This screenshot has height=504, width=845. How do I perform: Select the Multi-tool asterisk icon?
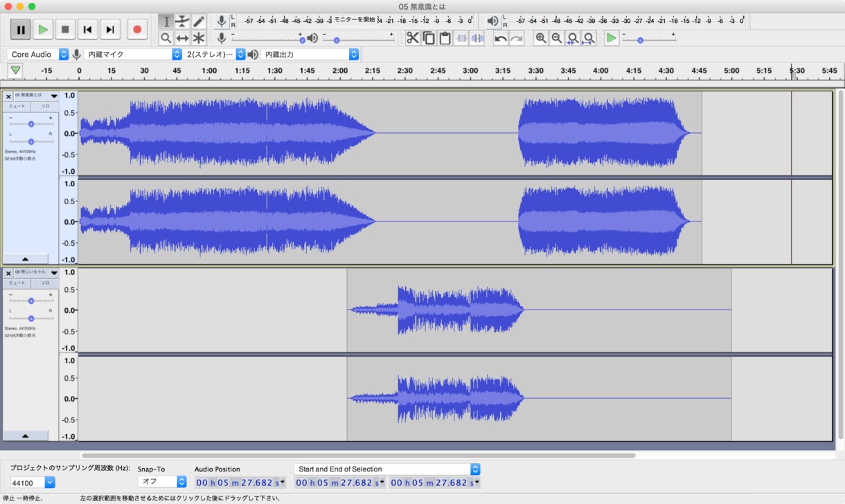199,38
